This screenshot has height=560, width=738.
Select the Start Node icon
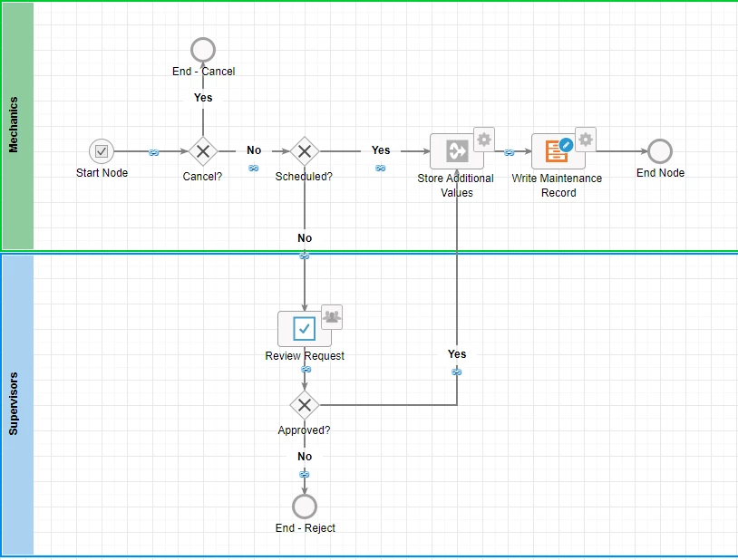point(102,151)
